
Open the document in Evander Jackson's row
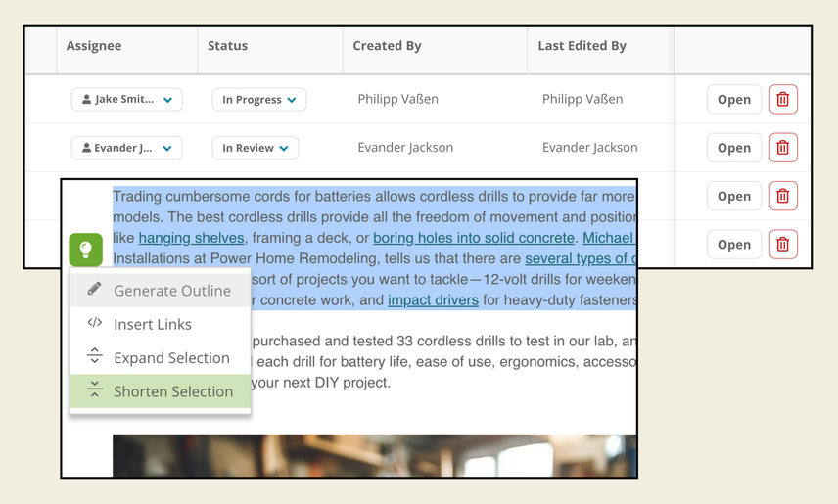point(734,148)
